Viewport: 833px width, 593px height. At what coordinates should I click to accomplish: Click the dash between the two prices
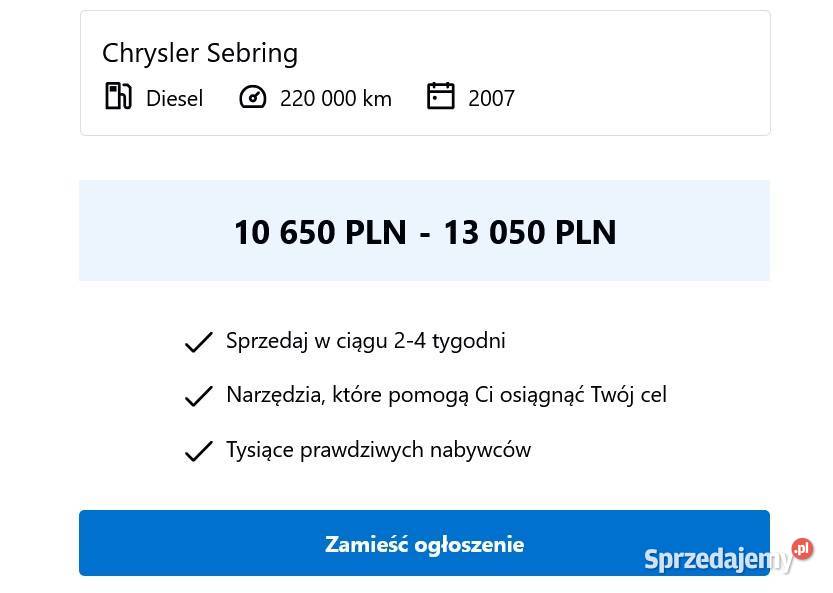(425, 233)
